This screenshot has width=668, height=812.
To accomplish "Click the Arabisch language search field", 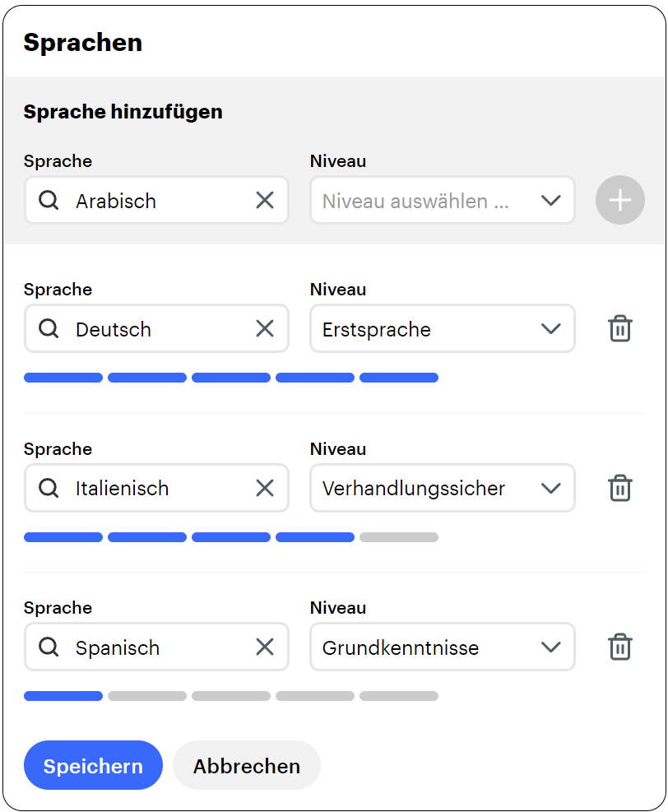I will click(x=156, y=201).
